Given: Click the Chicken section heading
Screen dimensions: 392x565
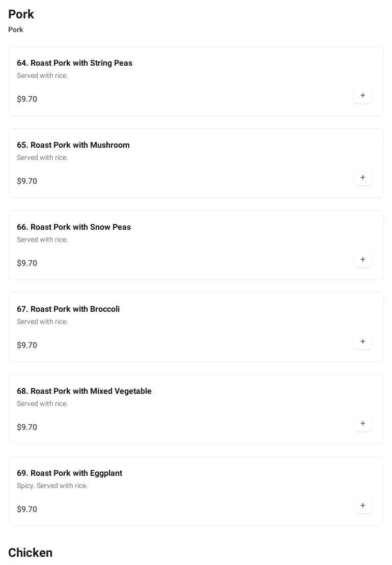Looking at the screenshot, I should pyautogui.click(x=30, y=553).
